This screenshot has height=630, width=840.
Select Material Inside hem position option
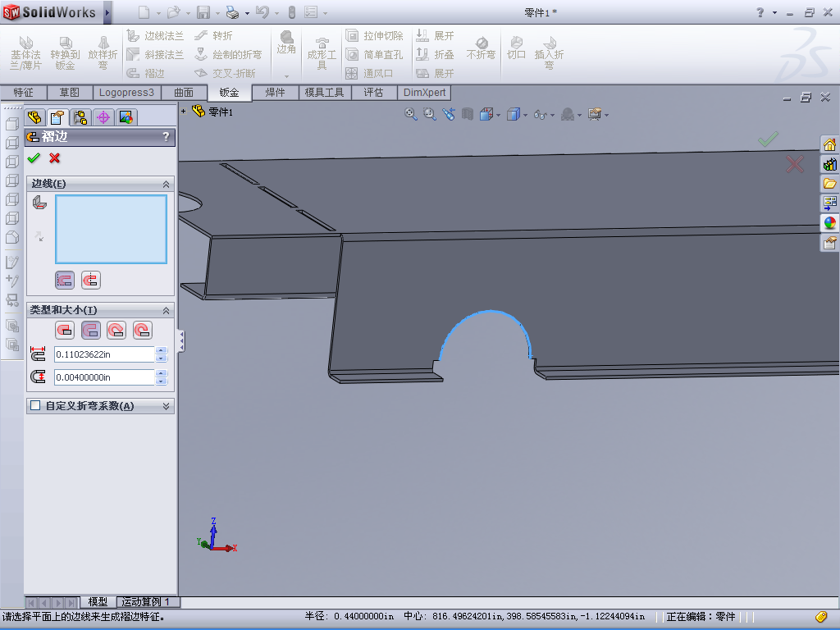tap(65, 280)
